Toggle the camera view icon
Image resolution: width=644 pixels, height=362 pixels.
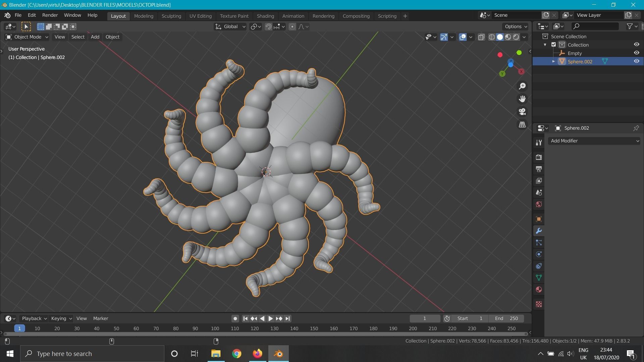click(522, 112)
